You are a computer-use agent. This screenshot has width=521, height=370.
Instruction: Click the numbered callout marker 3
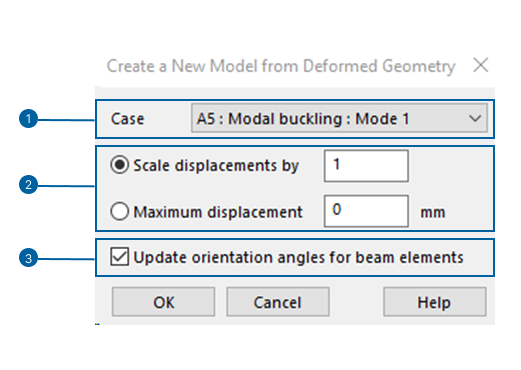[28, 258]
